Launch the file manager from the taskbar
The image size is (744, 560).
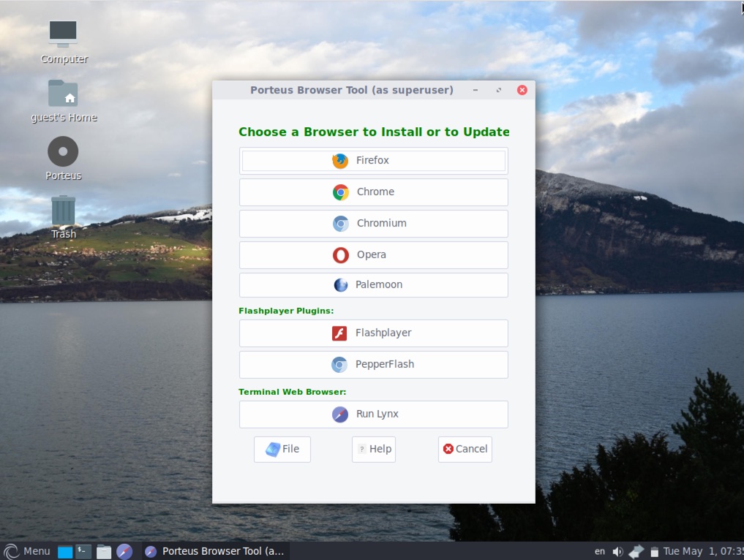(x=104, y=550)
